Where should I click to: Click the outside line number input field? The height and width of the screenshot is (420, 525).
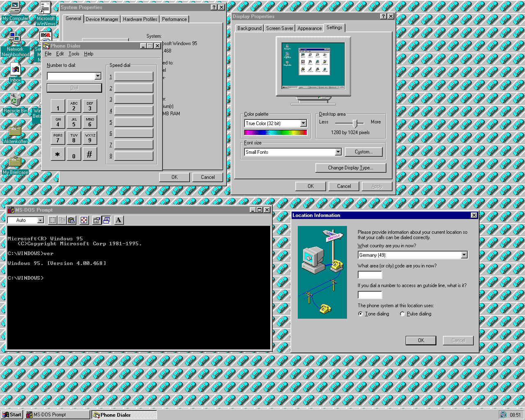(x=370, y=295)
